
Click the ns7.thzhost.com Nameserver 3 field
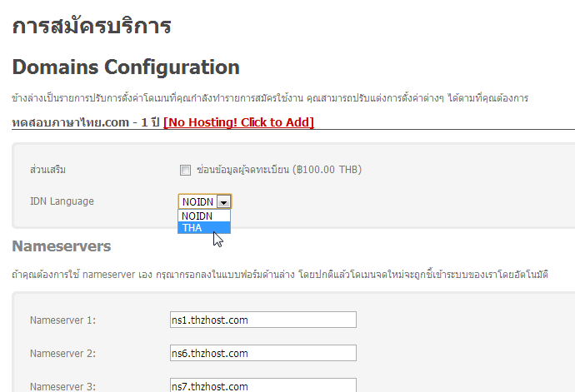pos(262,385)
